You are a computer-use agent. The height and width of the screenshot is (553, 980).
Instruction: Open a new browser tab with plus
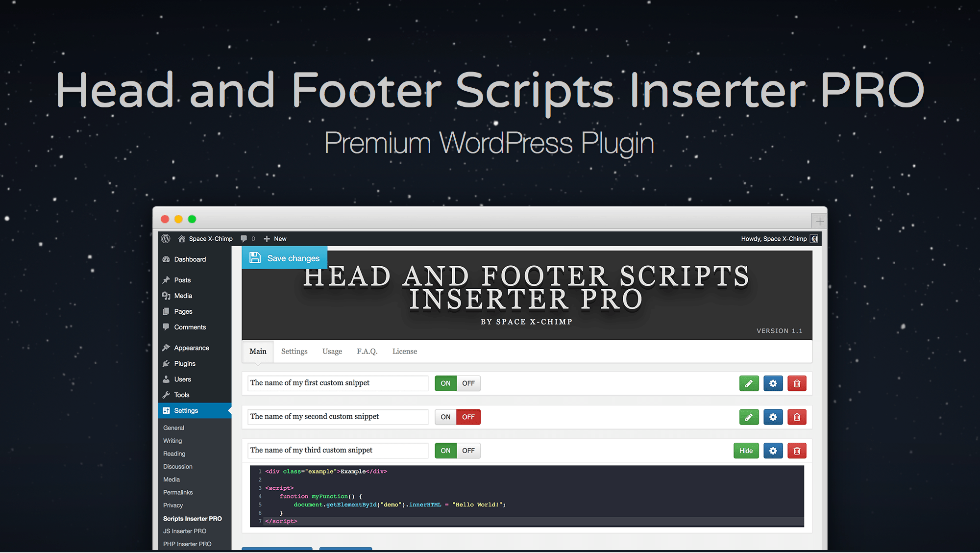pos(819,221)
